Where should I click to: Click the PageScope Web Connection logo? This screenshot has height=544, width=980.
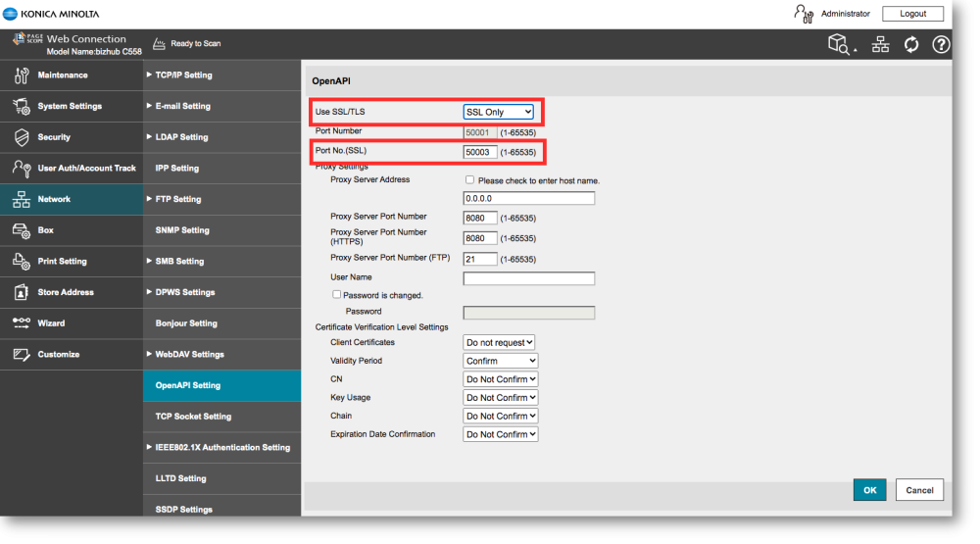[69, 39]
